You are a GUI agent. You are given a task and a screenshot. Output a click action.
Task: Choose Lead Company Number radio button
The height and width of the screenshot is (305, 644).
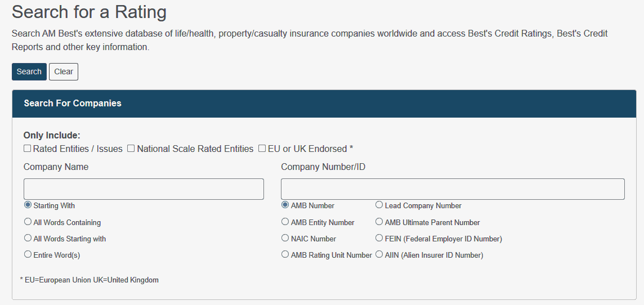click(379, 205)
